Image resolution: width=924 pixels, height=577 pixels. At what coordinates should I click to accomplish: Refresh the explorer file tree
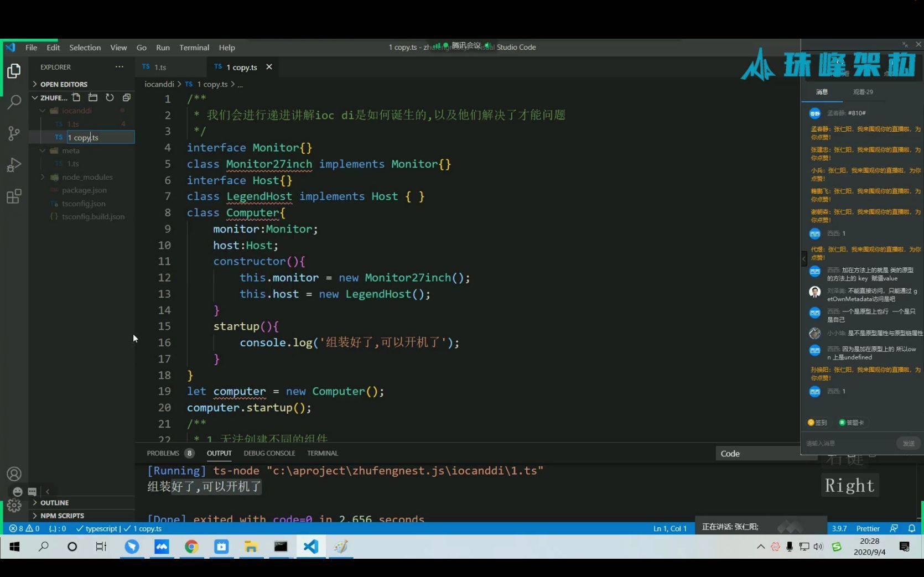click(x=110, y=97)
